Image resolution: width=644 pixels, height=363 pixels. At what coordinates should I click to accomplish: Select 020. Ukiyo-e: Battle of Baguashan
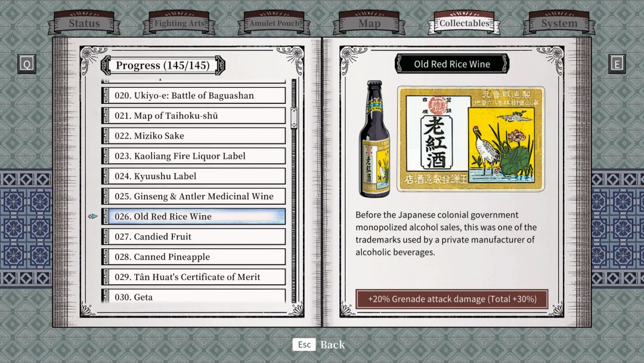click(x=193, y=96)
